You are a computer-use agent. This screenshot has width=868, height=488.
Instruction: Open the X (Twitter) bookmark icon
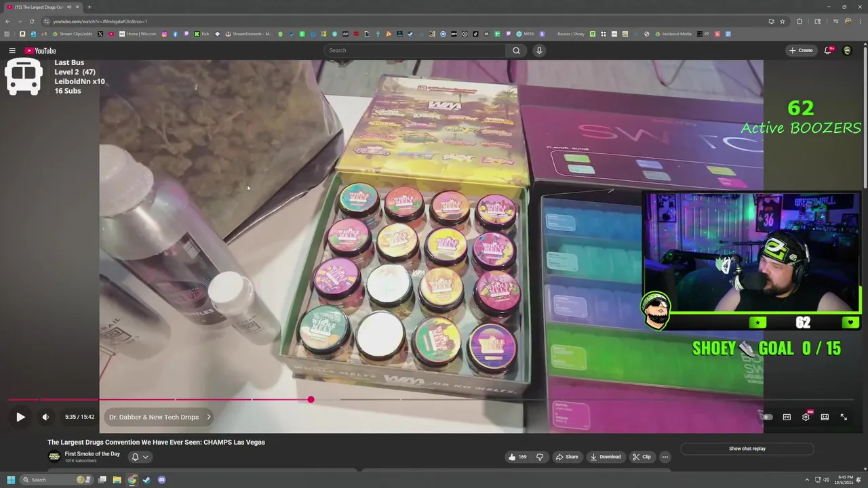click(x=101, y=34)
